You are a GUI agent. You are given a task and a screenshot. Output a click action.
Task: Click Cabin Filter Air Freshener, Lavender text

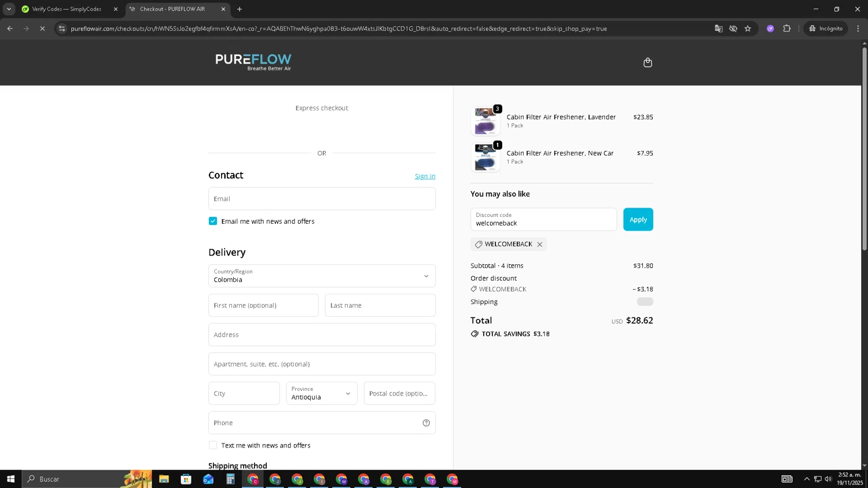coord(561,117)
